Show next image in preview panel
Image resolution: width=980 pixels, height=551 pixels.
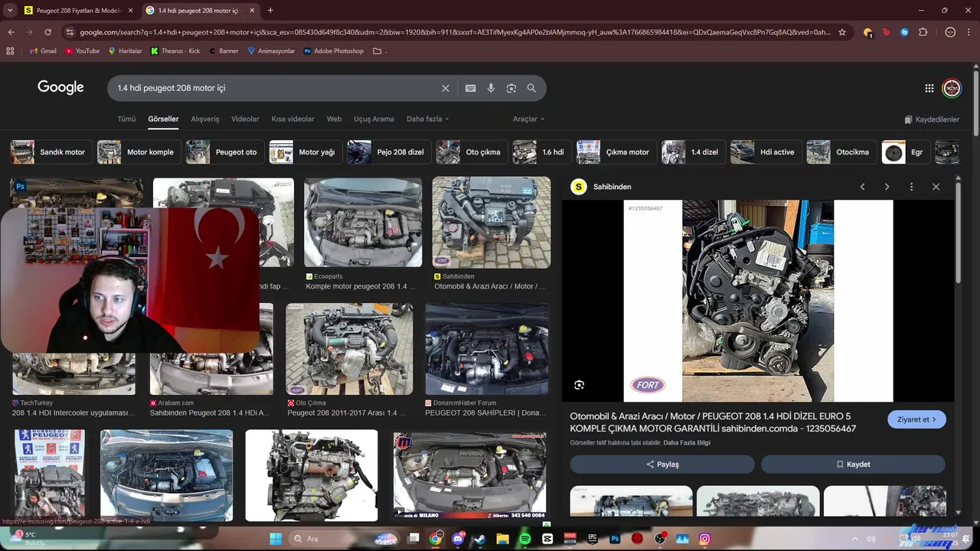[887, 187]
